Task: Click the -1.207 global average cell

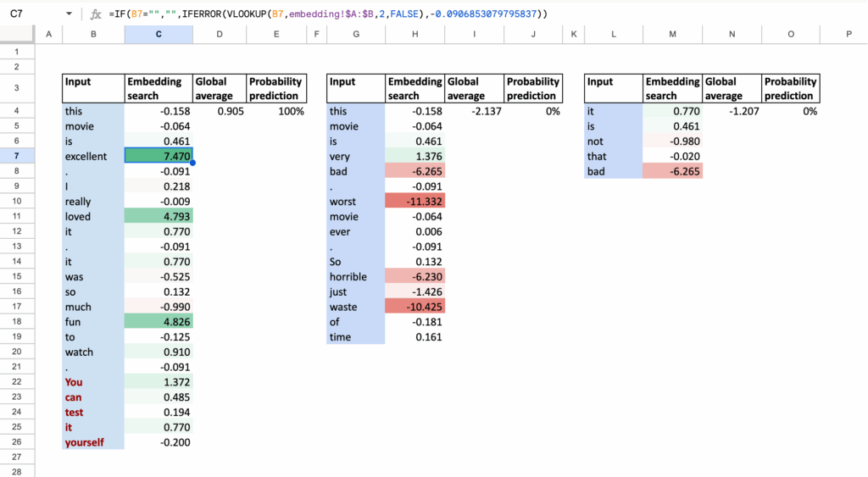Action: [732, 111]
